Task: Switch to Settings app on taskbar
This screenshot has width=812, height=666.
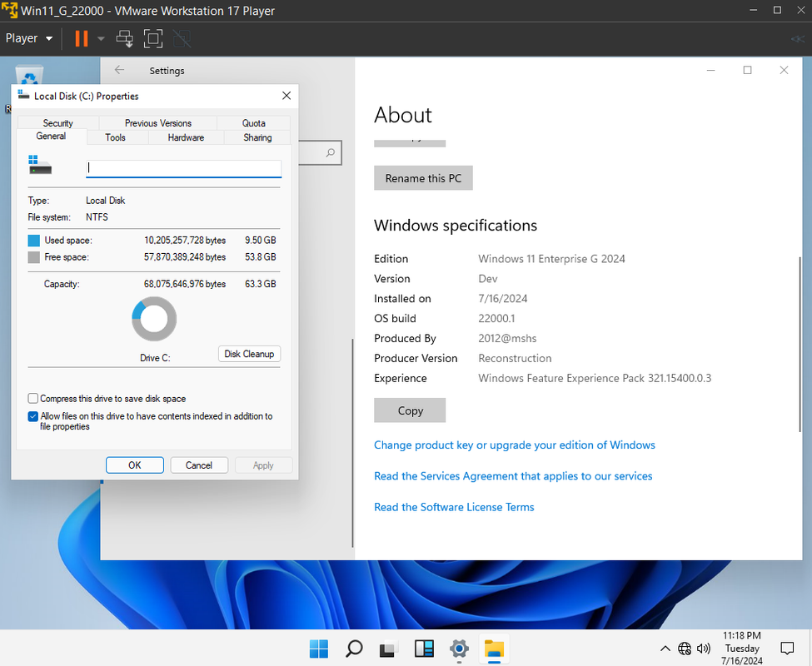Action: tap(459, 649)
